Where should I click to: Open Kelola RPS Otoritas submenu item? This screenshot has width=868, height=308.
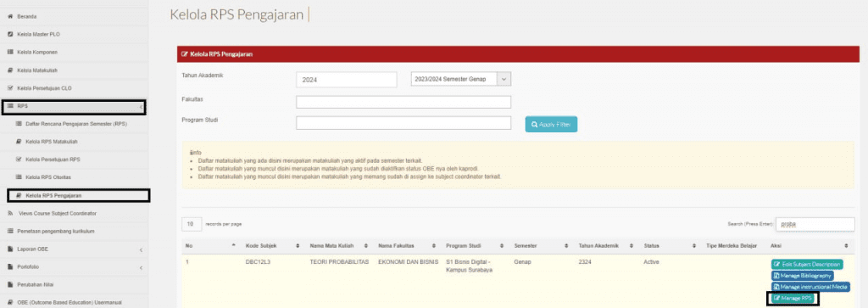[x=48, y=177]
